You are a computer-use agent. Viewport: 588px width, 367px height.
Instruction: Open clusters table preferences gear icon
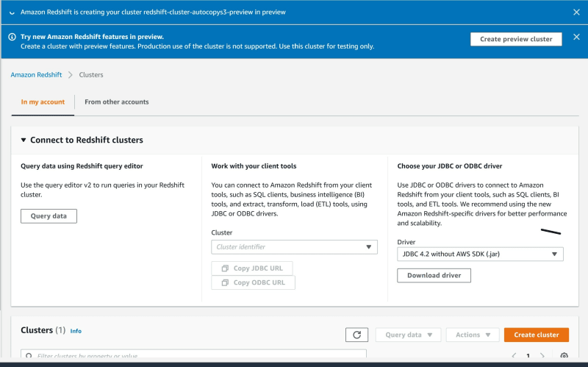pyautogui.click(x=564, y=356)
